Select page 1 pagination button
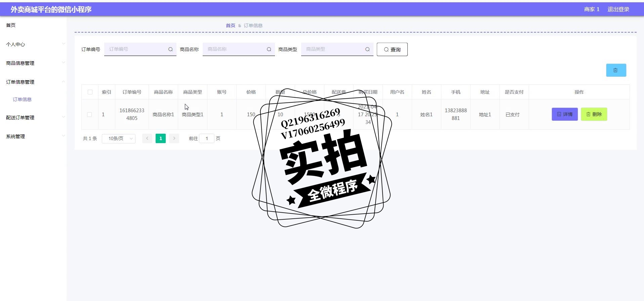 161,138
